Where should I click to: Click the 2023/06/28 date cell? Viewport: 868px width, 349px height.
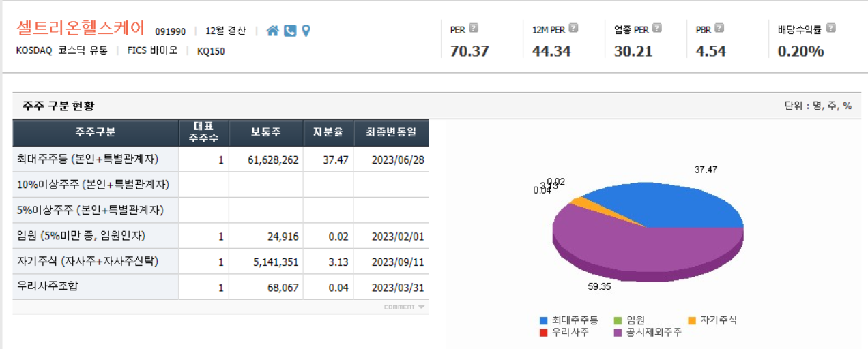tap(391, 160)
